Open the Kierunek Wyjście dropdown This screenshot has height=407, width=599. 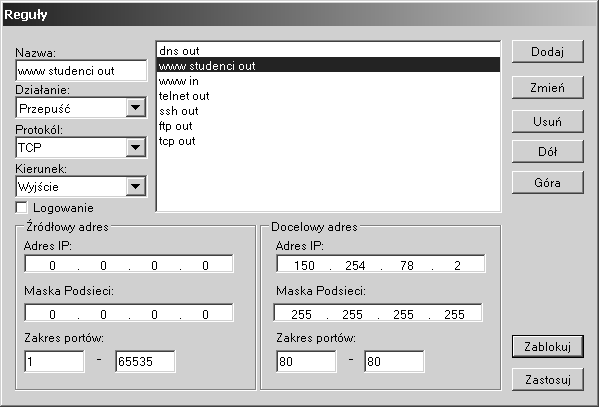pos(135,186)
